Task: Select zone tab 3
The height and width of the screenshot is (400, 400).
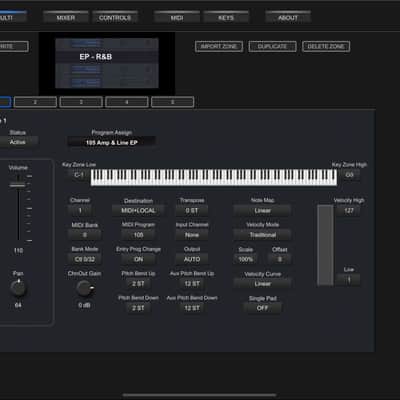Action: [x=81, y=102]
